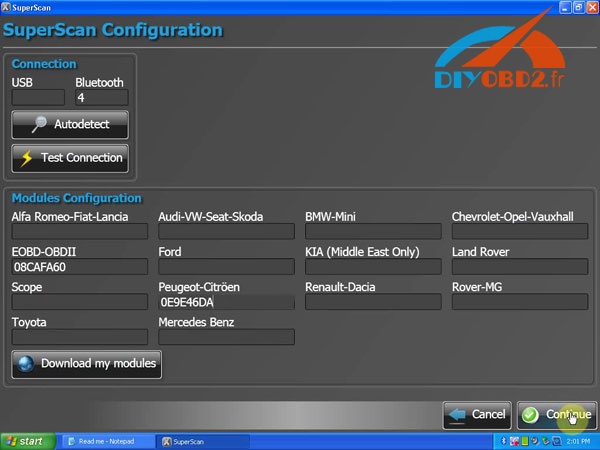Focus the Bluetooth port field containing 4
Screen dimensions: 600x450
(x=101, y=98)
